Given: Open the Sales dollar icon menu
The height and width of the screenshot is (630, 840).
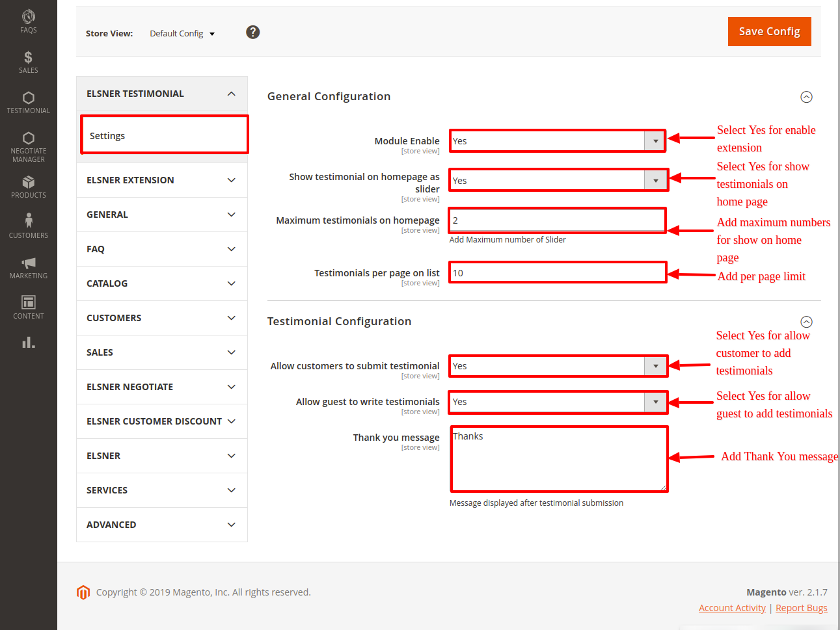Looking at the screenshot, I should (28, 62).
